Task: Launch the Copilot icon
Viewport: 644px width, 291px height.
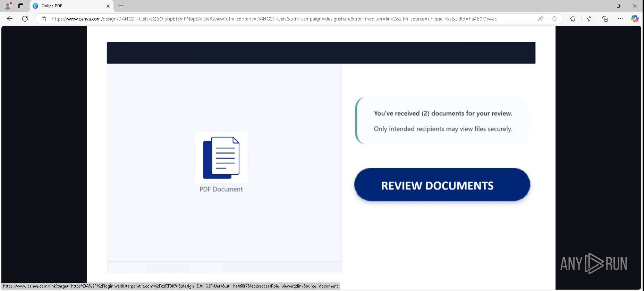Action: [x=635, y=19]
